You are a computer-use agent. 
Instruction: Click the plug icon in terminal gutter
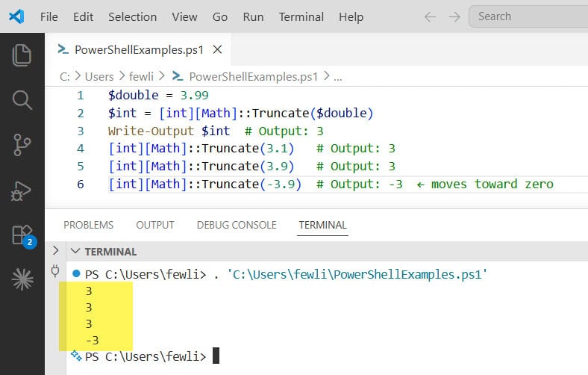click(x=55, y=270)
